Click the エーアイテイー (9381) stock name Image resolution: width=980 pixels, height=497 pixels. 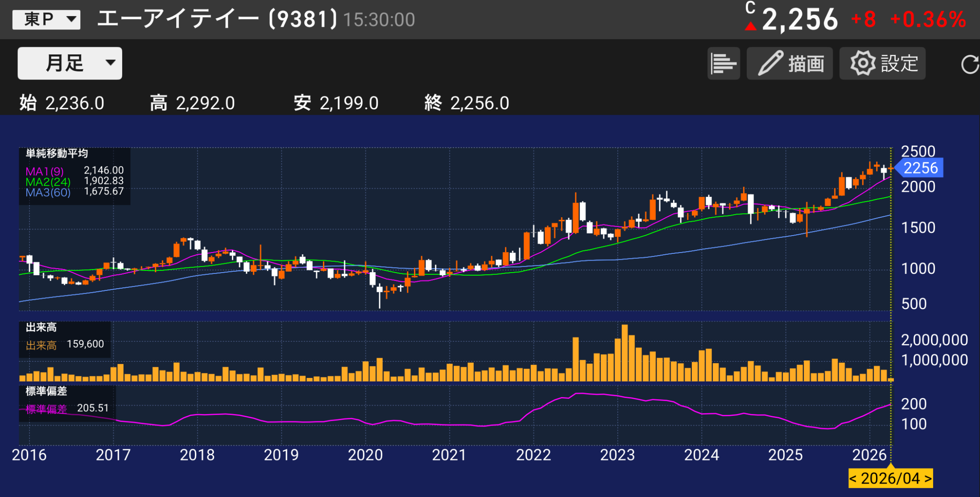coord(217,20)
